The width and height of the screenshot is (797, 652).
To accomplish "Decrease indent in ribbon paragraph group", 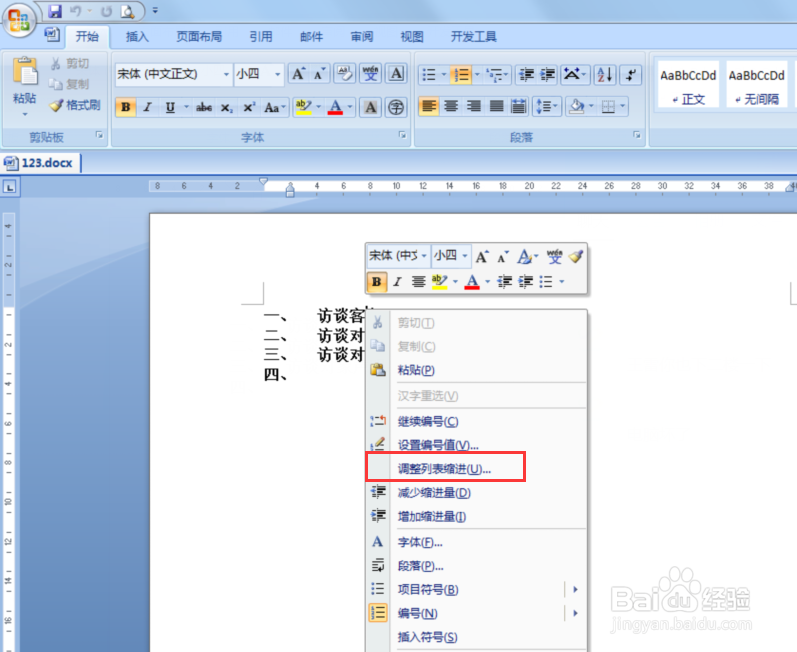I will pos(526,75).
